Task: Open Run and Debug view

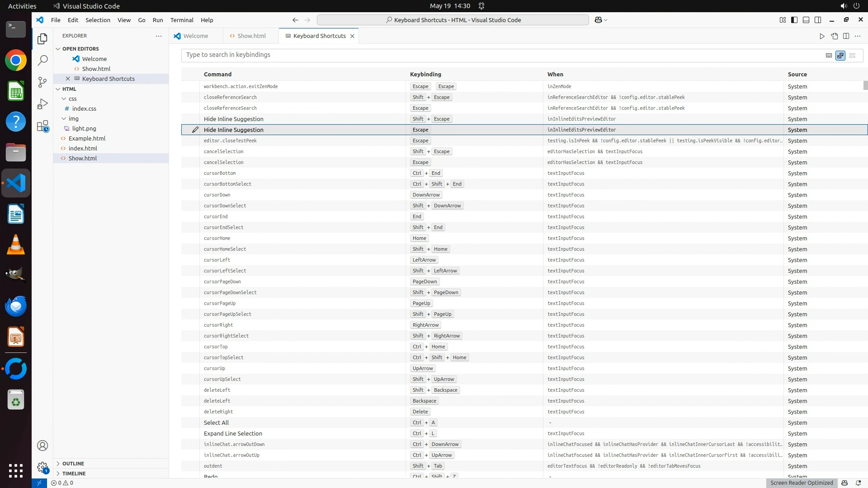Action: 42,104
